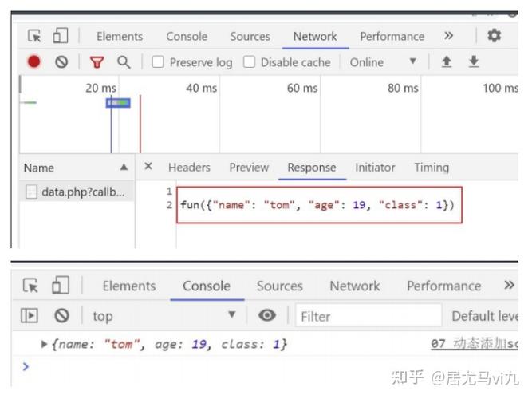The height and width of the screenshot is (399, 532).
Task: Focus the console Filter field
Action: point(368,317)
